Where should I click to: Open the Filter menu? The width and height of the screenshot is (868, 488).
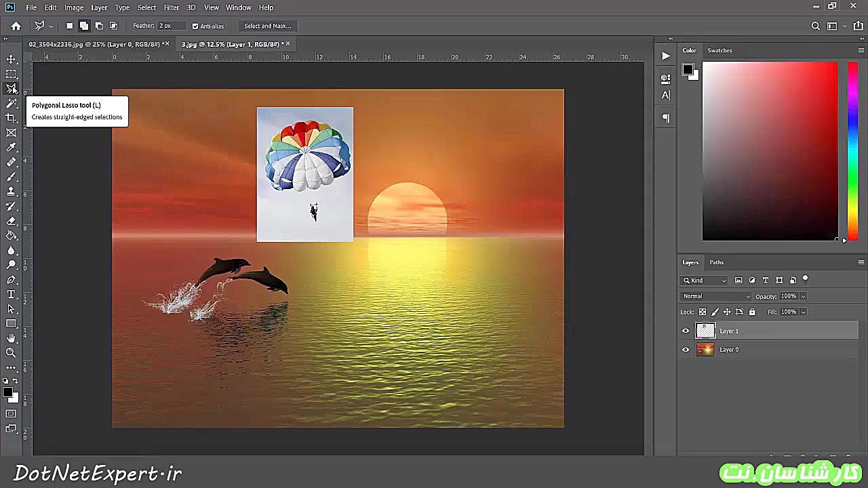[171, 7]
